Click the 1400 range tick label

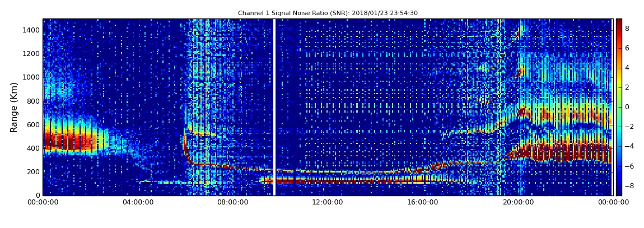click(x=31, y=30)
